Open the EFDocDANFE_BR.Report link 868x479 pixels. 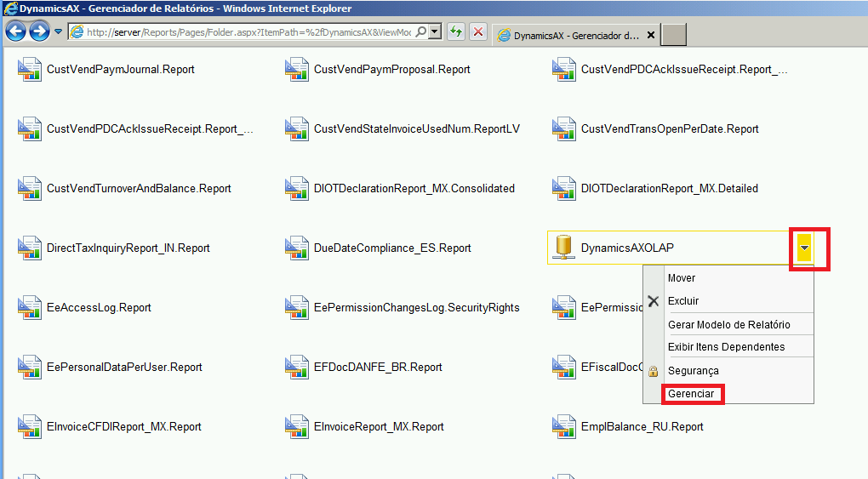pos(378,368)
